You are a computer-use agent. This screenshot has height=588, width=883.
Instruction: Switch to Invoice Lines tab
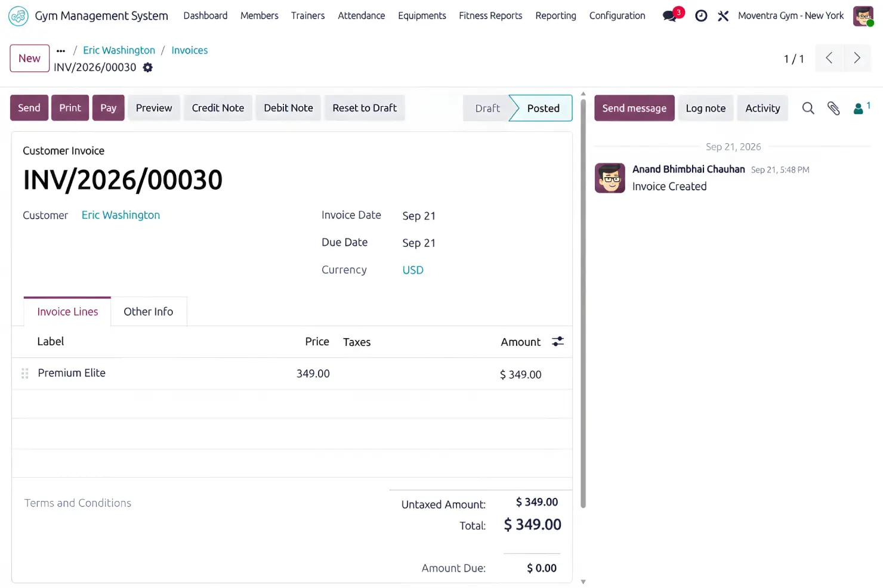67,312
